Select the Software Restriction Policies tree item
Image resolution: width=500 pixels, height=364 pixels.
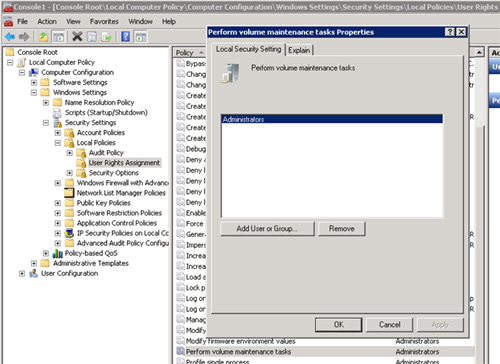(119, 213)
